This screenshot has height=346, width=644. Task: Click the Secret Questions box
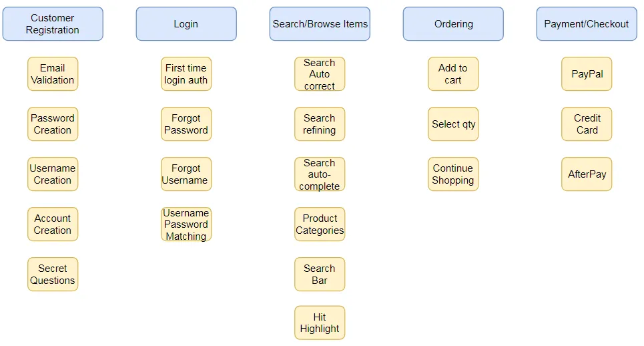(x=53, y=275)
